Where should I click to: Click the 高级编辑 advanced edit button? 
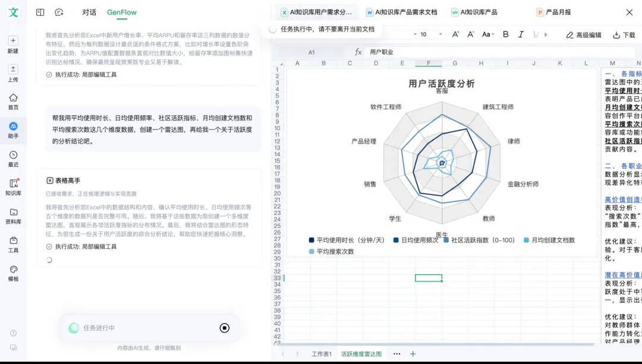[x=584, y=35]
